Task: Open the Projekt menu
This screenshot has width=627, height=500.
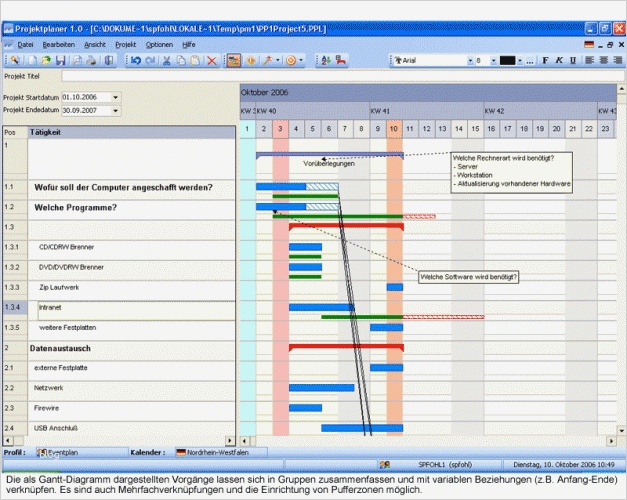Action: (x=126, y=45)
